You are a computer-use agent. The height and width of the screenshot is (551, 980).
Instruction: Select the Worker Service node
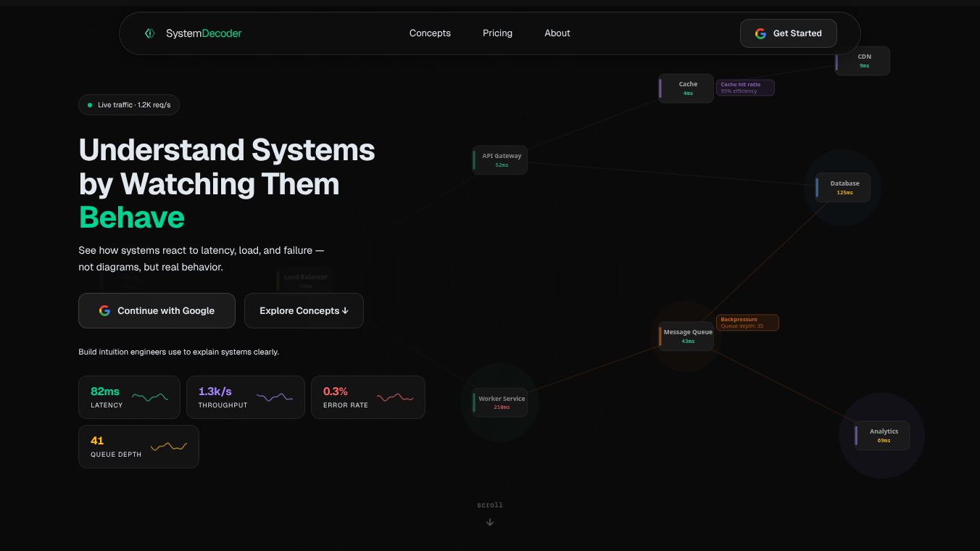tap(500, 402)
